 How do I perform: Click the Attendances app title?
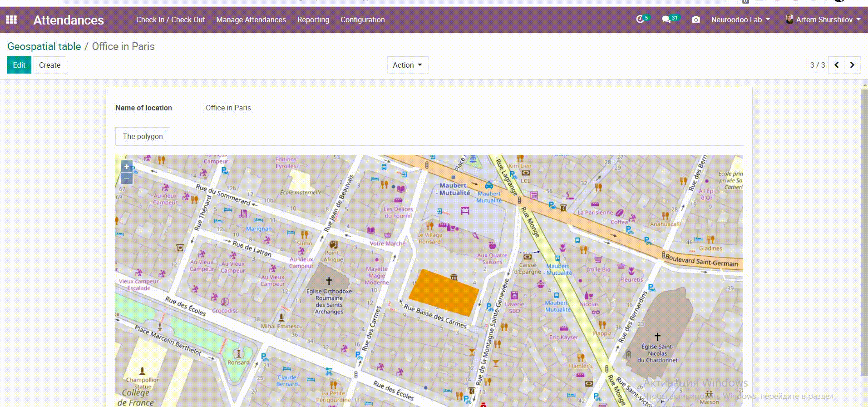(69, 20)
